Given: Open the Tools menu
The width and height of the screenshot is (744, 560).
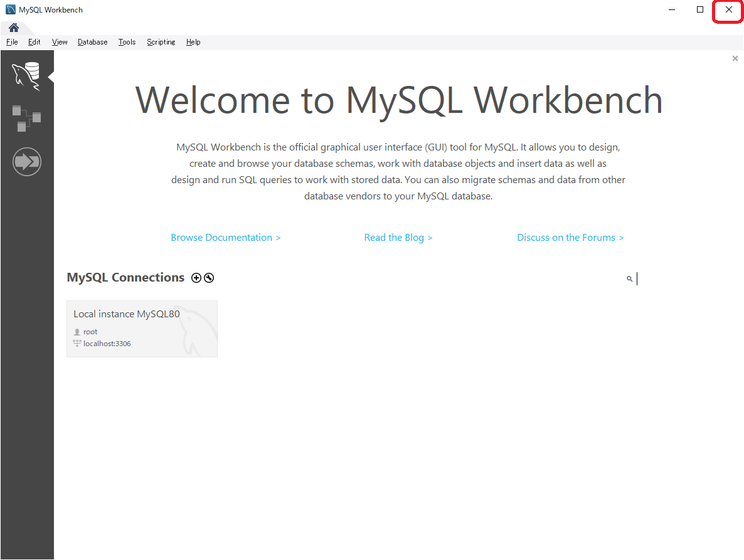Looking at the screenshot, I should (x=127, y=42).
